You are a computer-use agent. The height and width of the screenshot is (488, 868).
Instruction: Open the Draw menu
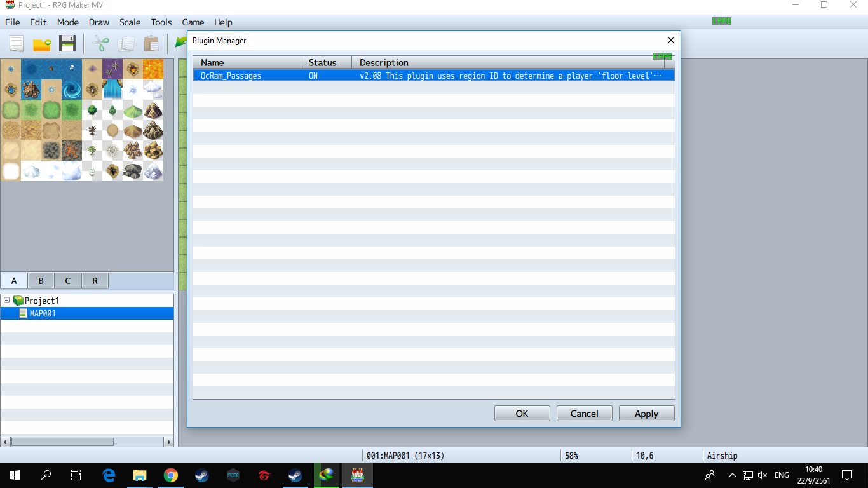pyautogui.click(x=99, y=22)
